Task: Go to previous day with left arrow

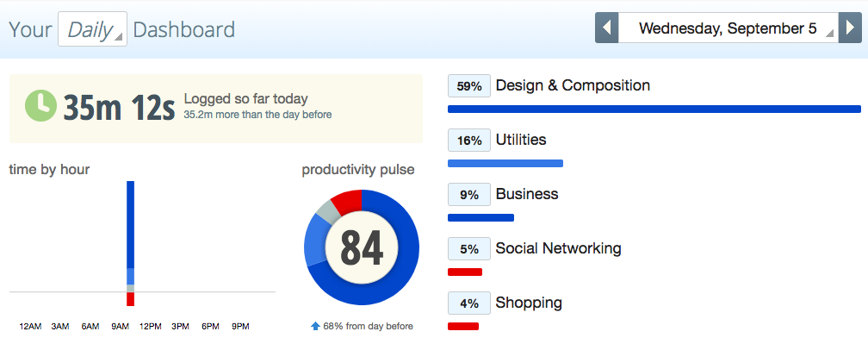Action: click(607, 28)
